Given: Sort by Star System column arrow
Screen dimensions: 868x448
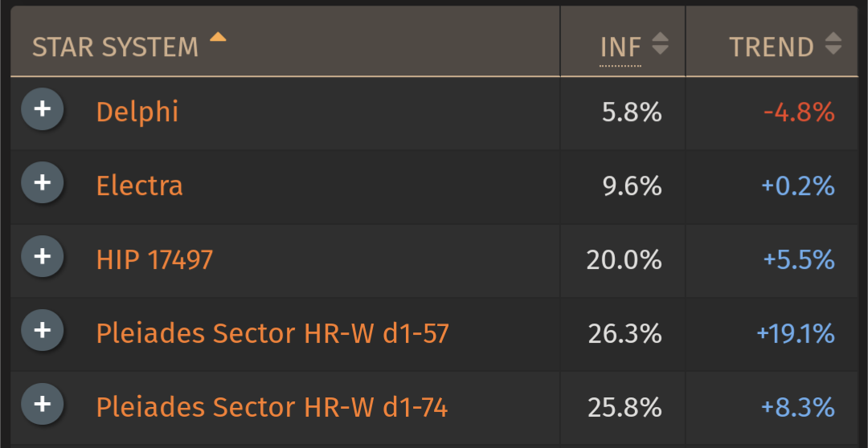Looking at the screenshot, I should click(218, 37).
